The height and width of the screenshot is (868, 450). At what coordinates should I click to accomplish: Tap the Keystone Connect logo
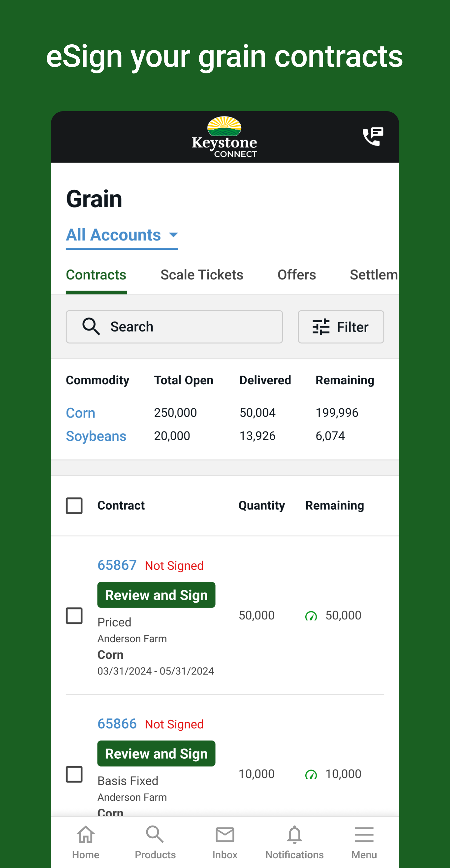point(224,137)
